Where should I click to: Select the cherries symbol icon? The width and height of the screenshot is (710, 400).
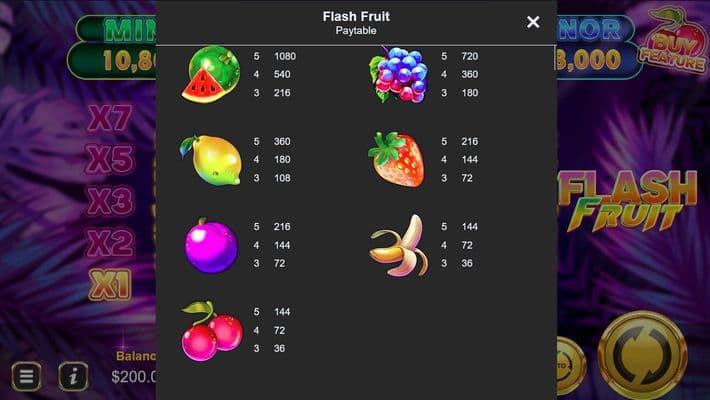tap(211, 331)
